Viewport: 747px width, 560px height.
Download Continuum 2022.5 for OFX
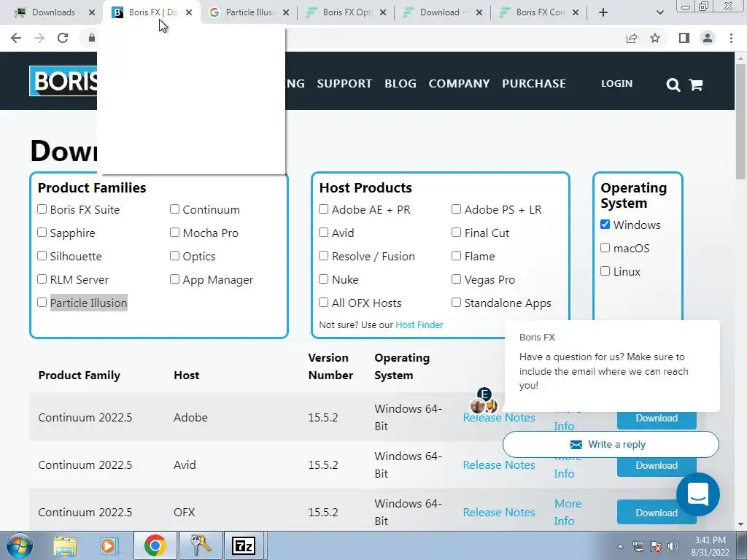[x=657, y=513]
